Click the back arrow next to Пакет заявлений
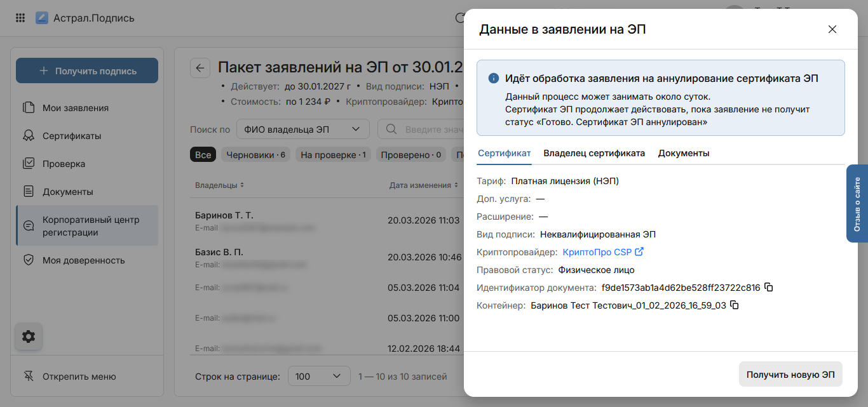868x407 pixels. point(200,68)
